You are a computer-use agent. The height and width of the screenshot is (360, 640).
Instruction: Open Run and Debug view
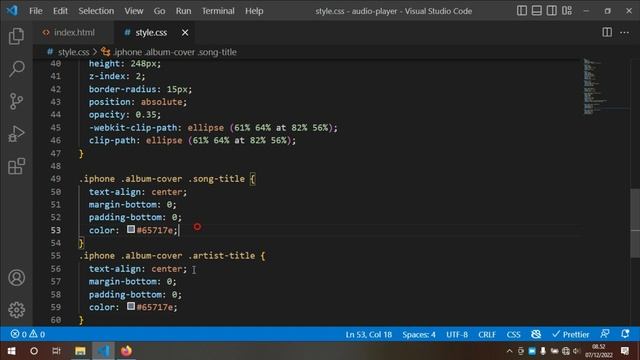16,134
